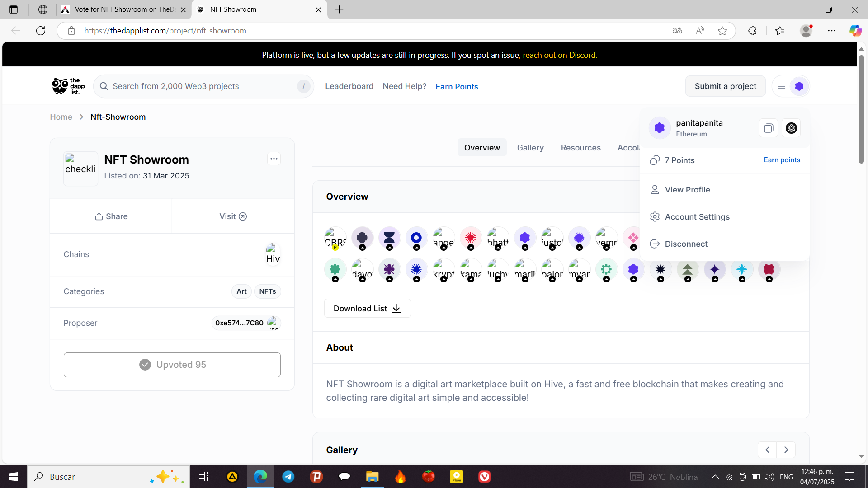Open Task View on taskbar
This screenshot has width=868, height=488.
point(203,477)
